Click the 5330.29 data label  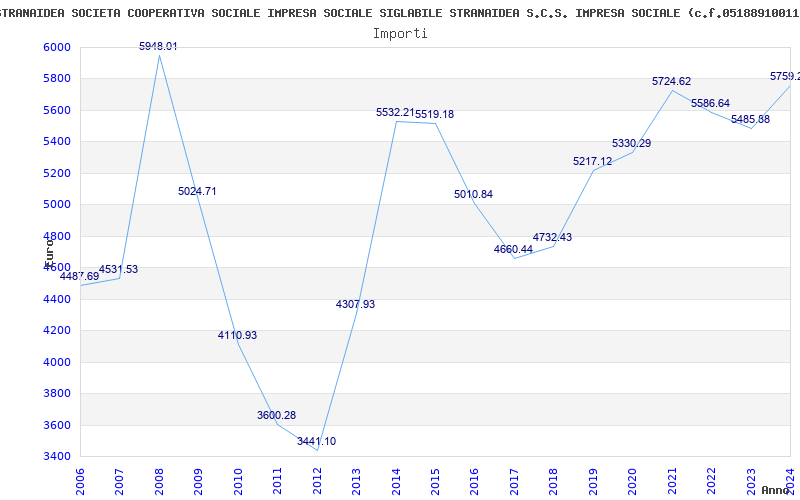point(632,143)
